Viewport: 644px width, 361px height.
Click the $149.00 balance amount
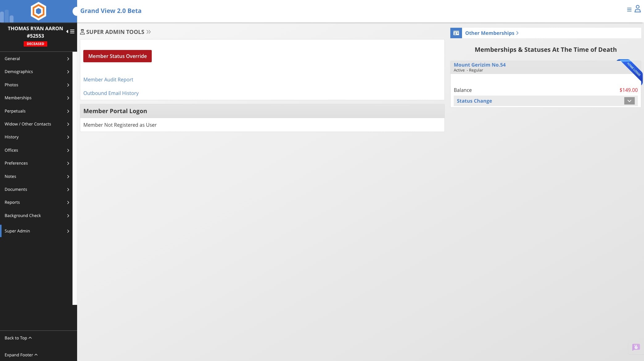tap(628, 90)
